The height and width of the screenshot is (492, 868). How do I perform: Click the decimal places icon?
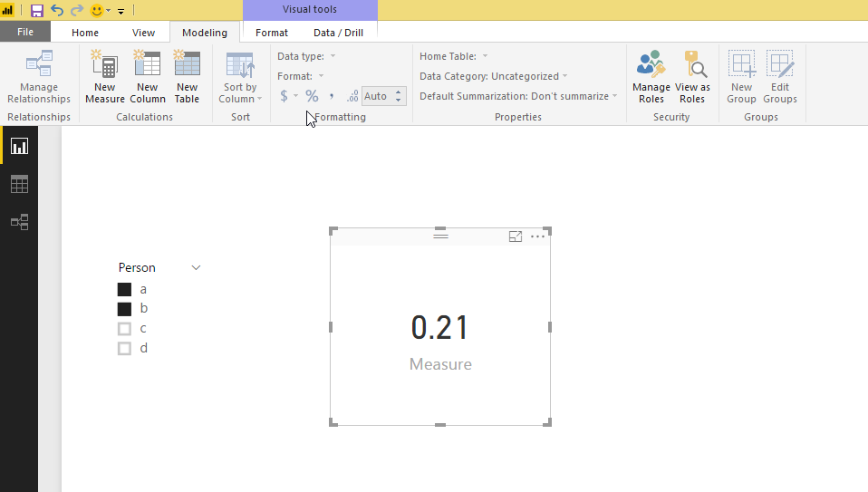(x=352, y=96)
